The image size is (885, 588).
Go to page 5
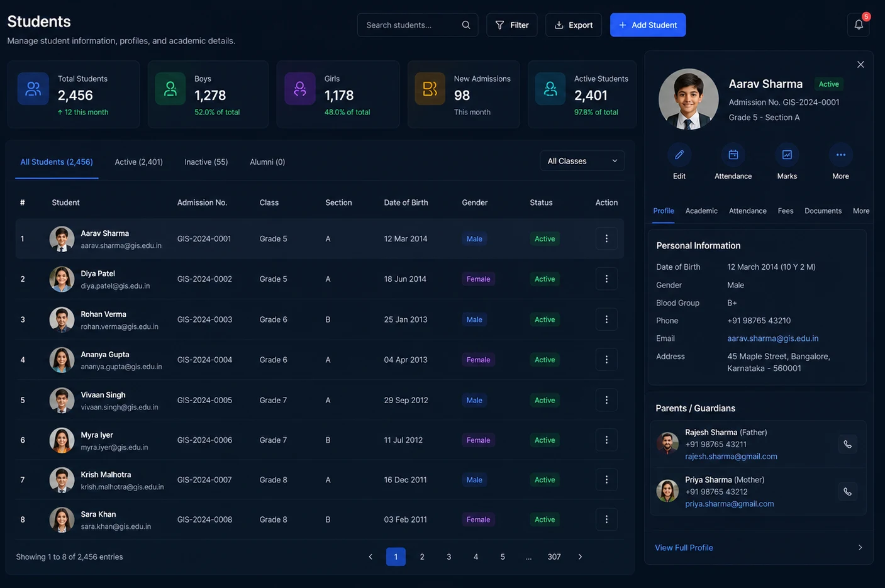coord(503,557)
